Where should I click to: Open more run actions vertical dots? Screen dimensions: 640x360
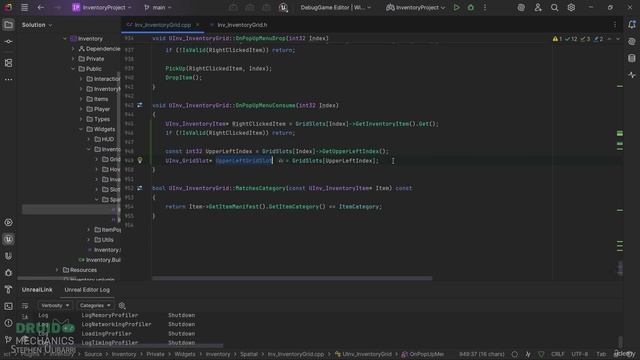pyautogui.click(x=485, y=7)
